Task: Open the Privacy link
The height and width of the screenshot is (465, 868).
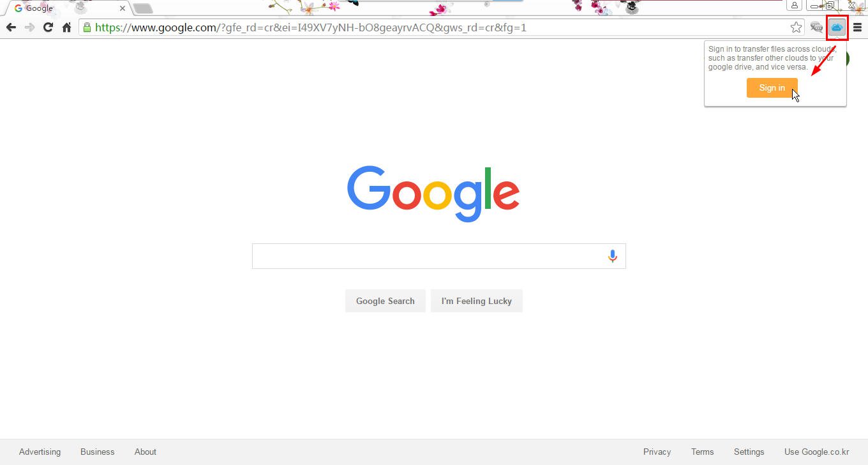Action: click(x=657, y=452)
